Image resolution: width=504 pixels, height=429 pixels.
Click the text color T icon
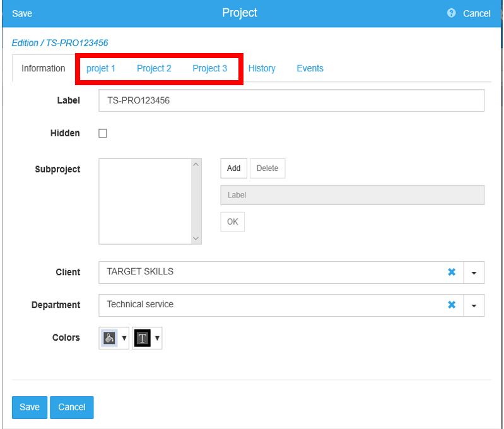coord(143,338)
